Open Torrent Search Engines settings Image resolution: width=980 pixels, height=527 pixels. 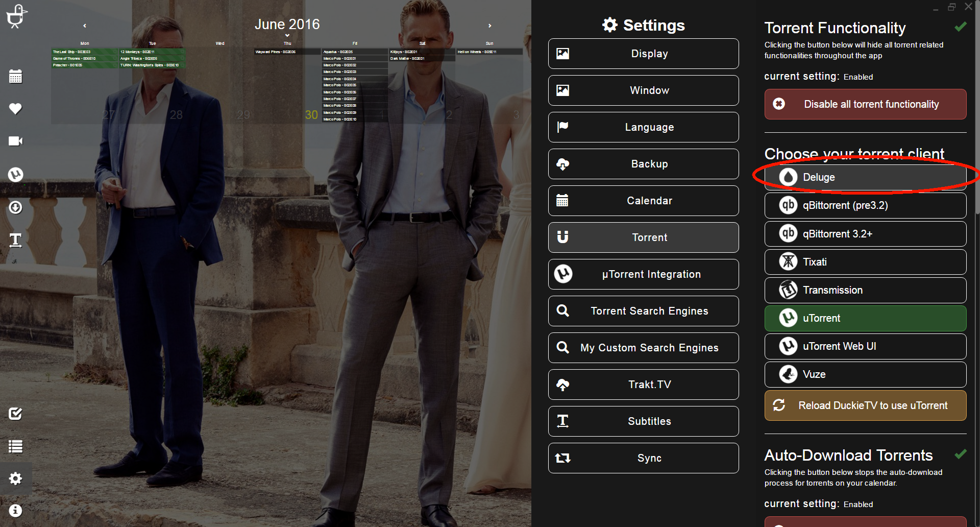point(643,311)
